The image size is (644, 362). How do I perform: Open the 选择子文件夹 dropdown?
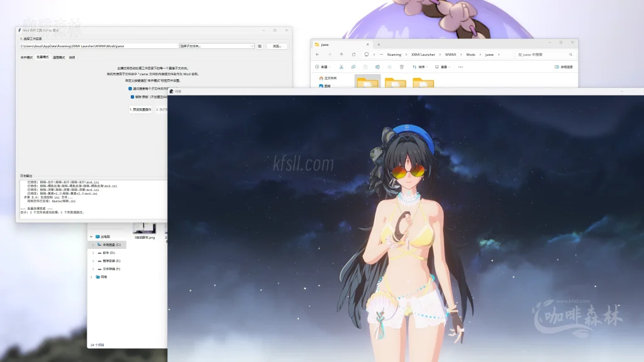(x=216, y=47)
